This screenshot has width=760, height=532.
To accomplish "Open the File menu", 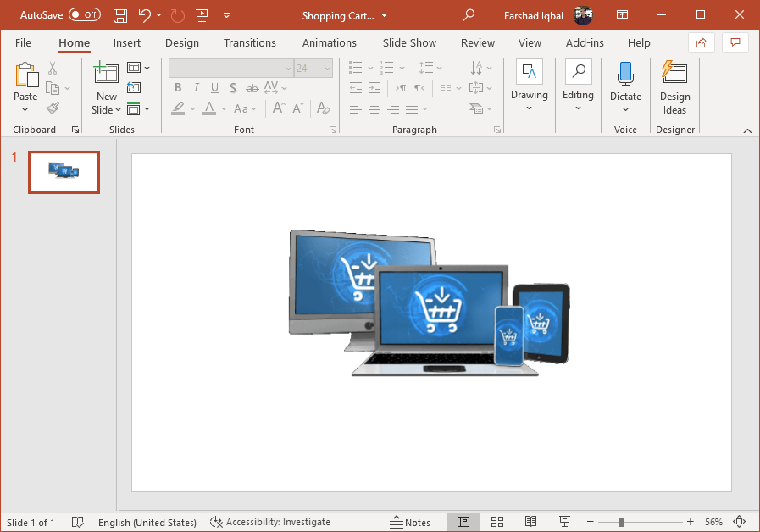I will click(x=23, y=43).
